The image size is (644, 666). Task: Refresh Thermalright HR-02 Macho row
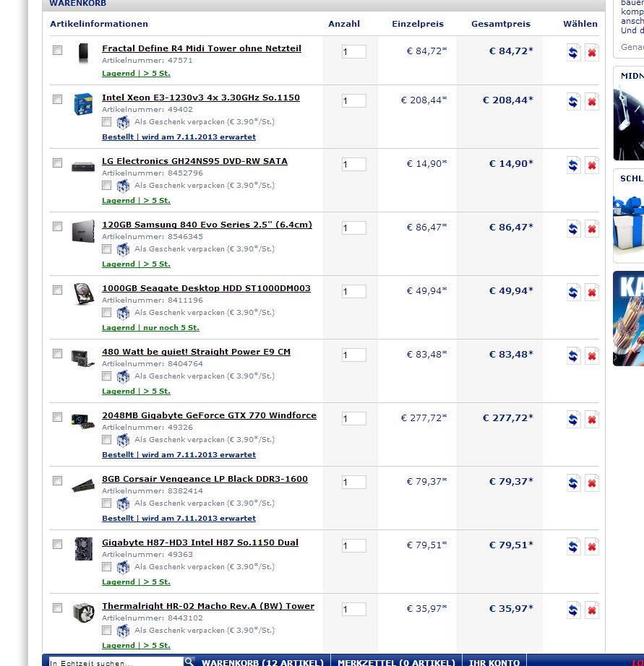[x=573, y=610]
